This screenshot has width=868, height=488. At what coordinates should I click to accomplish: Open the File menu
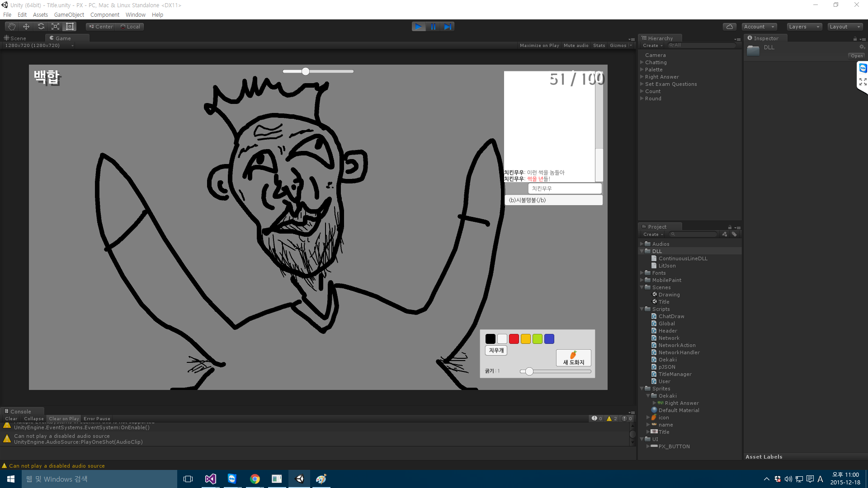(x=7, y=15)
